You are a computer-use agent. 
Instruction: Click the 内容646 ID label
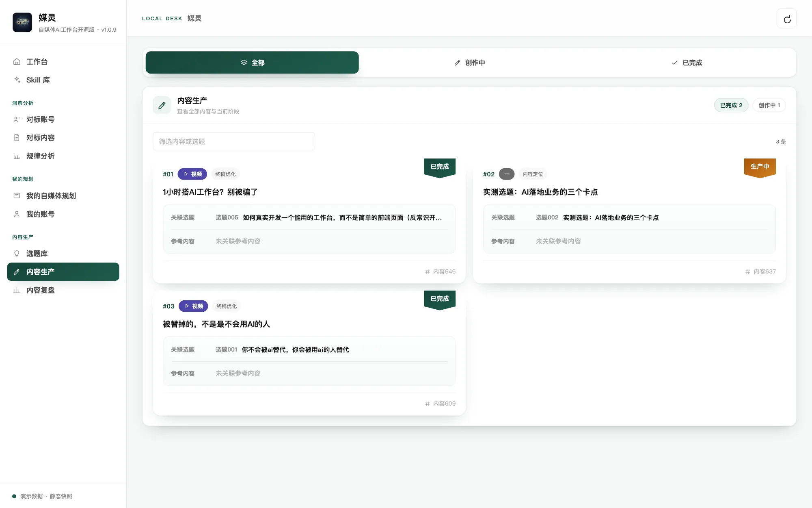pos(441,271)
